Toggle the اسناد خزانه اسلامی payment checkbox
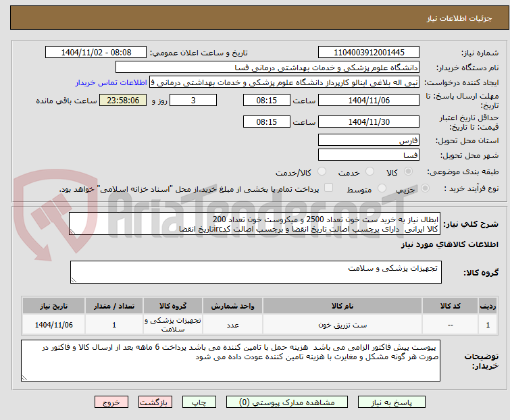 [328, 188]
